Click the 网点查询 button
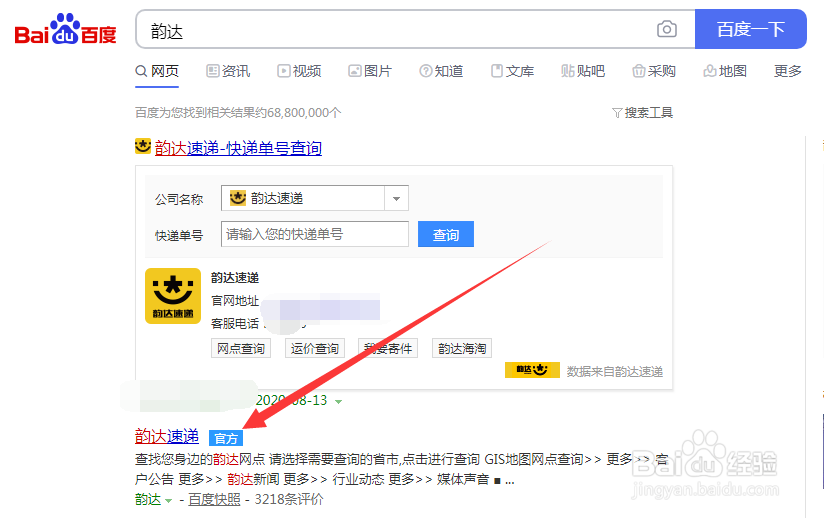The width and height of the screenshot is (824, 518). click(x=241, y=348)
